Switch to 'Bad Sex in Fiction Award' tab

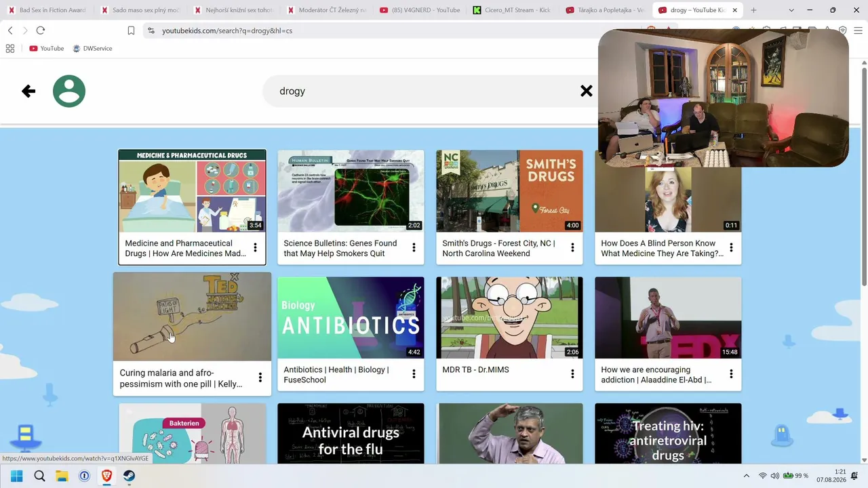click(47, 10)
